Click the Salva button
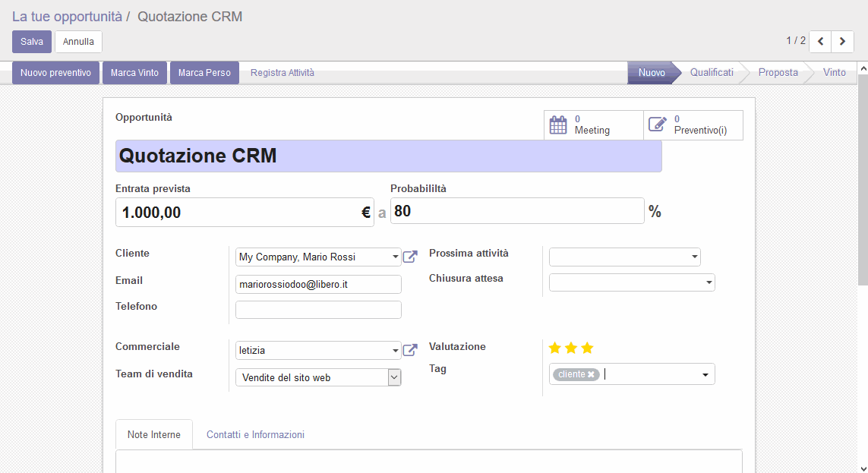Viewport: 868px width, 473px height. click(x=32, y=41)
